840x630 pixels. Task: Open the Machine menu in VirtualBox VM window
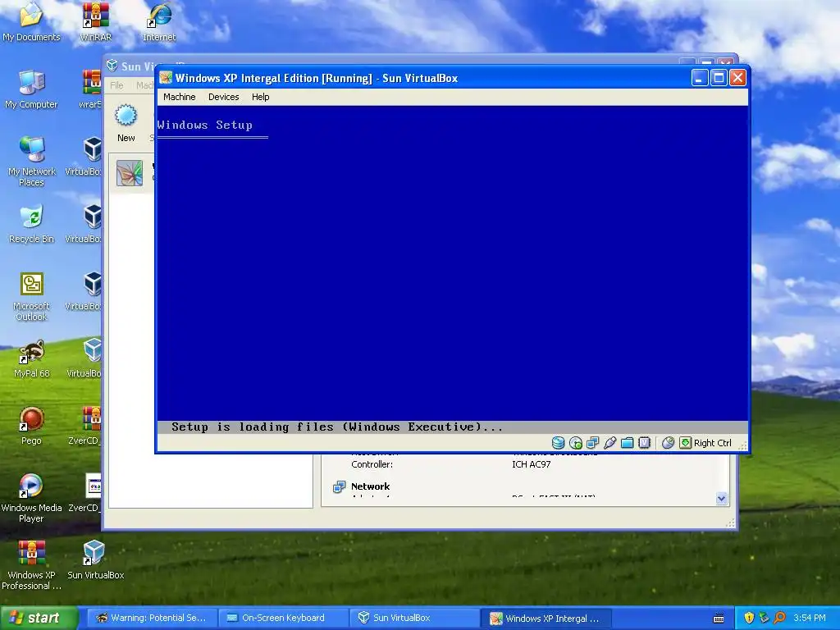point(179,97)
